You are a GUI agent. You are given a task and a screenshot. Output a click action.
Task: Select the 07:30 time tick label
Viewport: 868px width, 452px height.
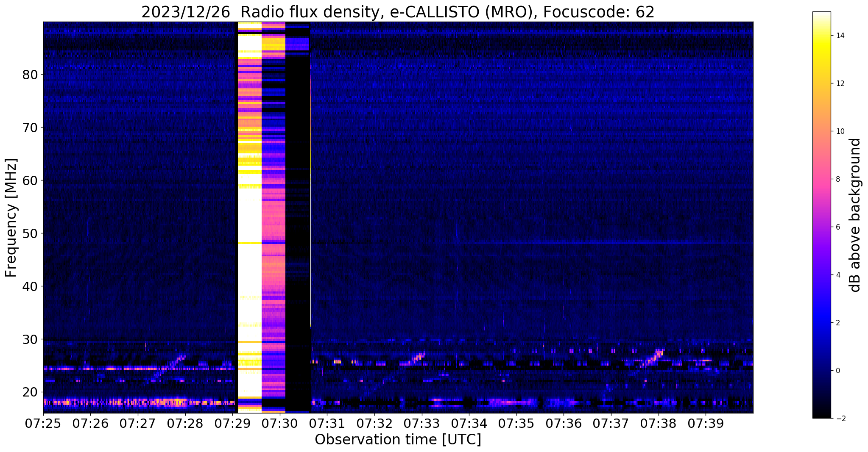tap(280, 423)
